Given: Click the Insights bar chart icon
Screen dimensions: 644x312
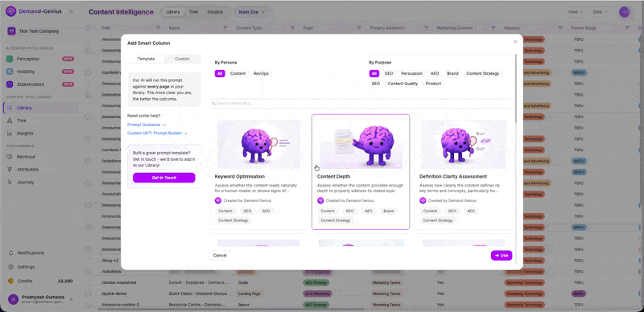Looking at the screenshot, I should click(10, 133).
